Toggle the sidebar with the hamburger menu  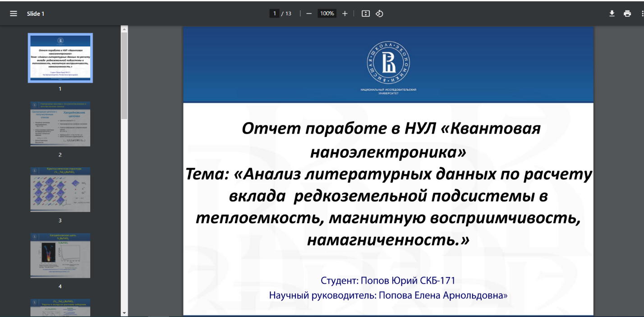(14, 14)
